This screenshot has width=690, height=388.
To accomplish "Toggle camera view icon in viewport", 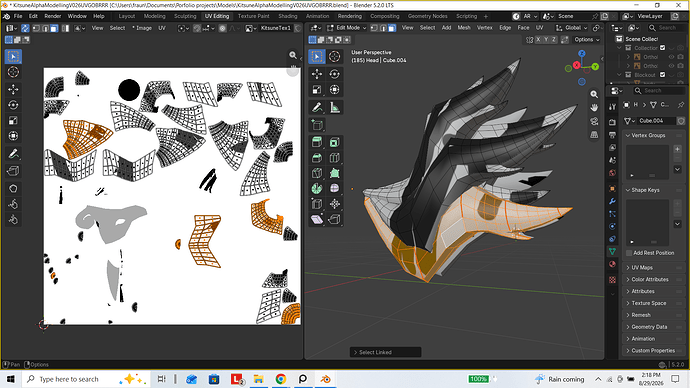I will [x=594, y=121].
